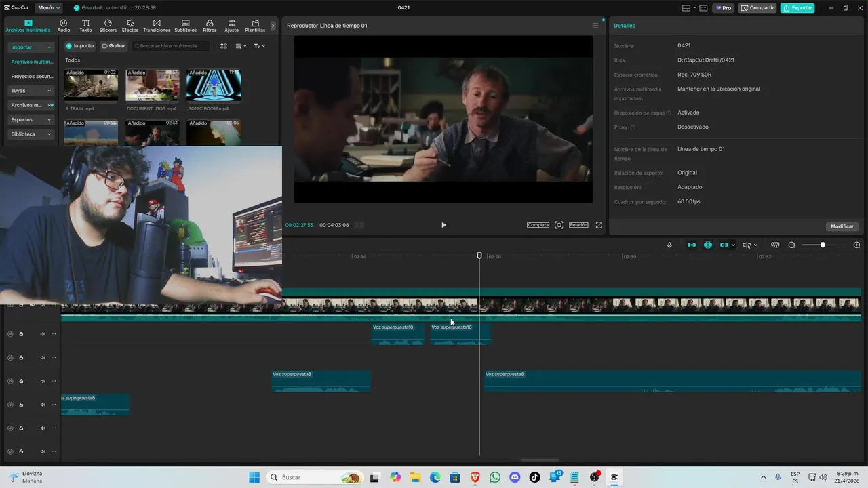Open the Efectos tab
This screenshot has height=488, width=868.
click(130, 26)
